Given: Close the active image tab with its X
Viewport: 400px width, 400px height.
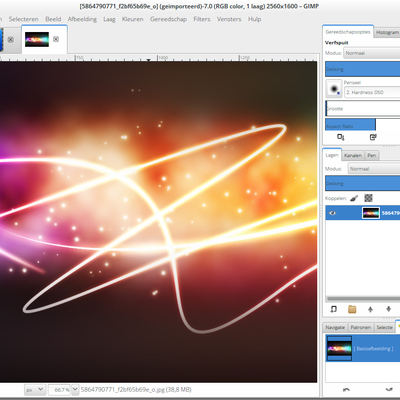Looking at the screenshot, I should tap(56, 39).
